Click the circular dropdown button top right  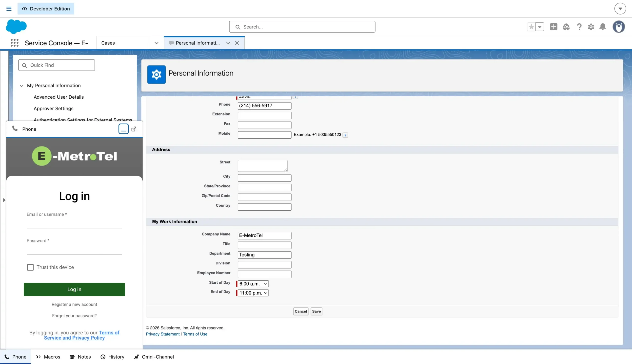(x=620, y=9)
